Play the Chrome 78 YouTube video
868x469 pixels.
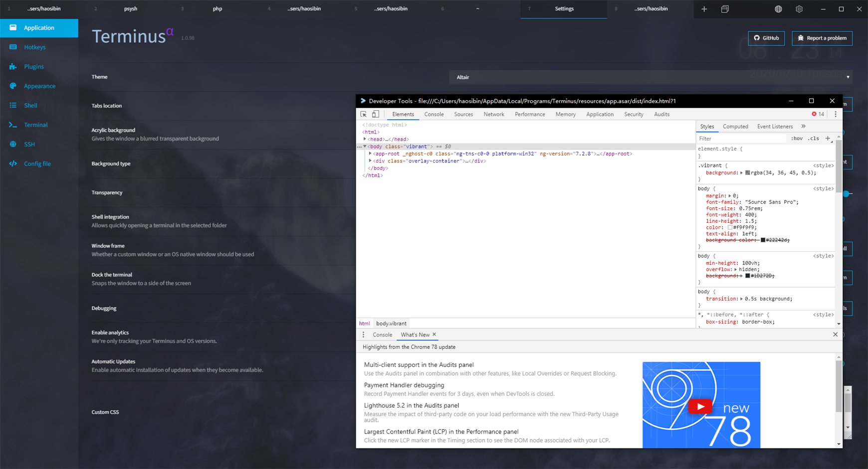point(700,407)
